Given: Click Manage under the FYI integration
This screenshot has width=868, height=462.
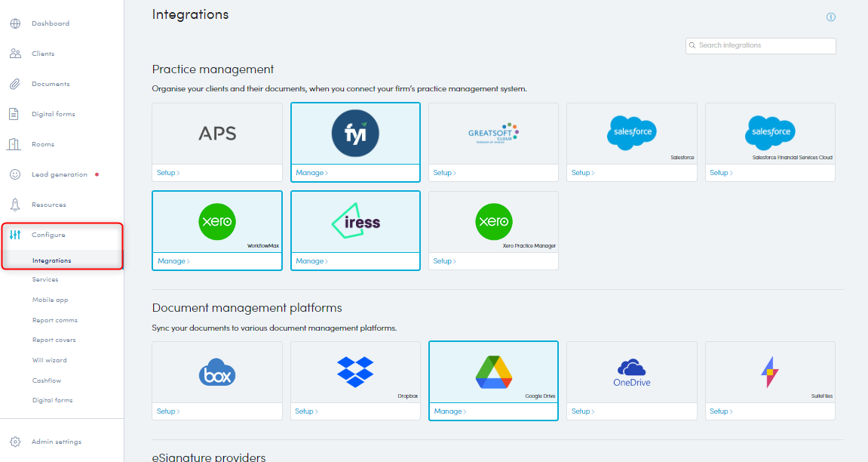Looking at the screenshot, I should (x=311, y=173).
